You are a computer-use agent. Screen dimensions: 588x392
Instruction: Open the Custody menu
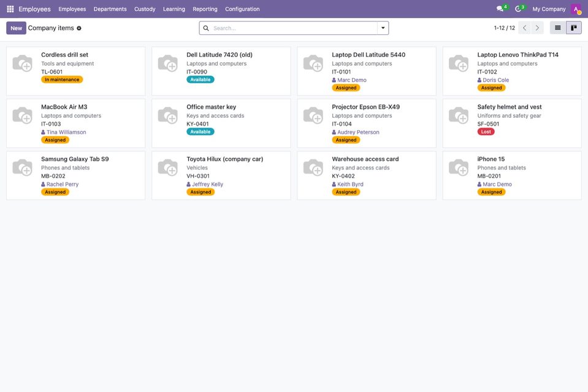point(145,9)
